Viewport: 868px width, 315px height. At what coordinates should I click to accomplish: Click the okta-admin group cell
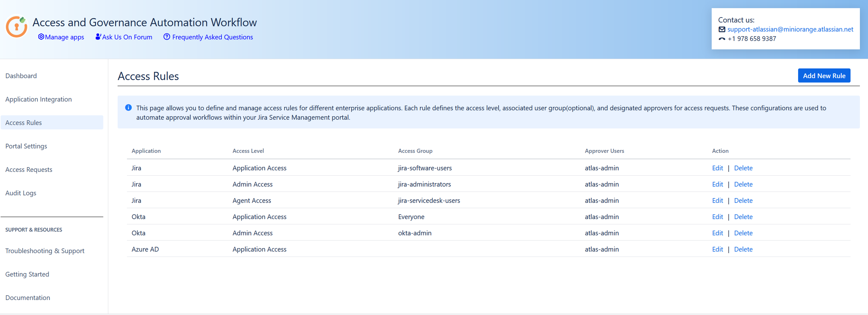[415, 233]
